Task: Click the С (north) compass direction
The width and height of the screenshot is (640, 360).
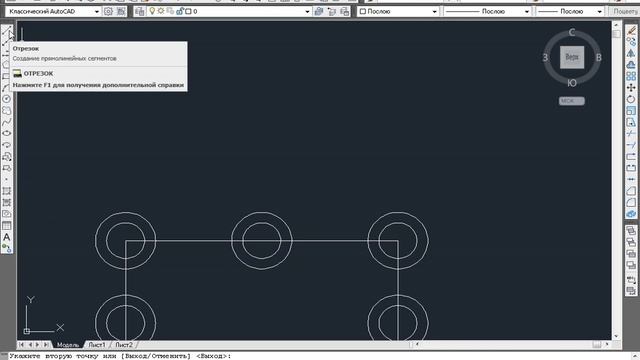Action: point(572,33)
